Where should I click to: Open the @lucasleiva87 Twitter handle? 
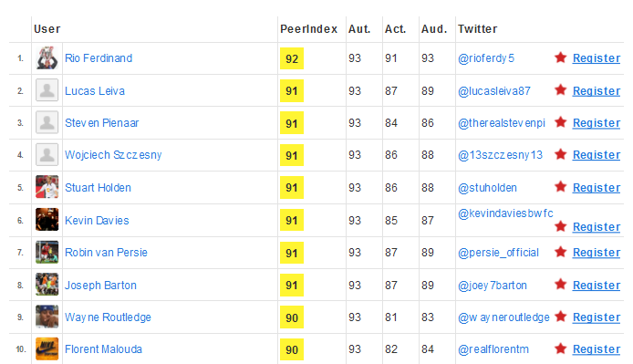click(x=494, y=91)
